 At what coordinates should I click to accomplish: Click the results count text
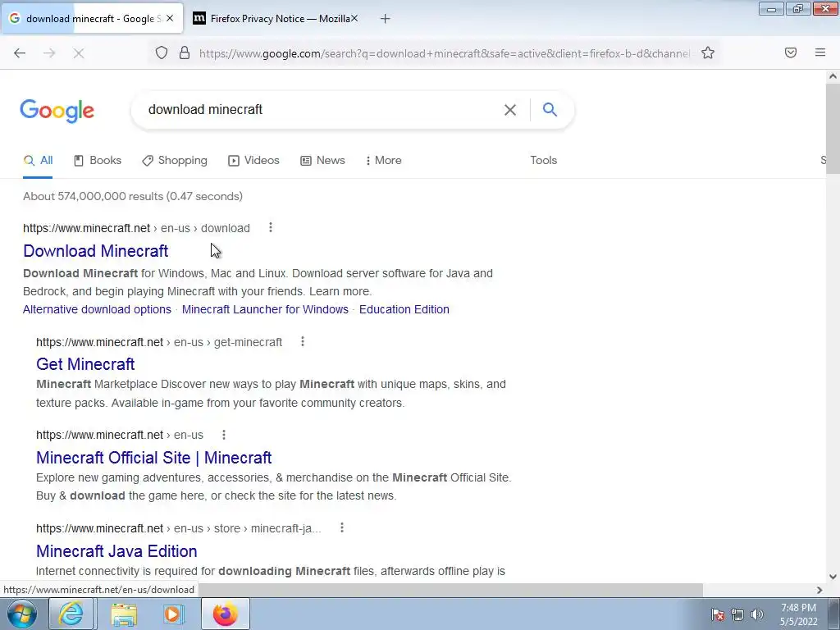133,196
